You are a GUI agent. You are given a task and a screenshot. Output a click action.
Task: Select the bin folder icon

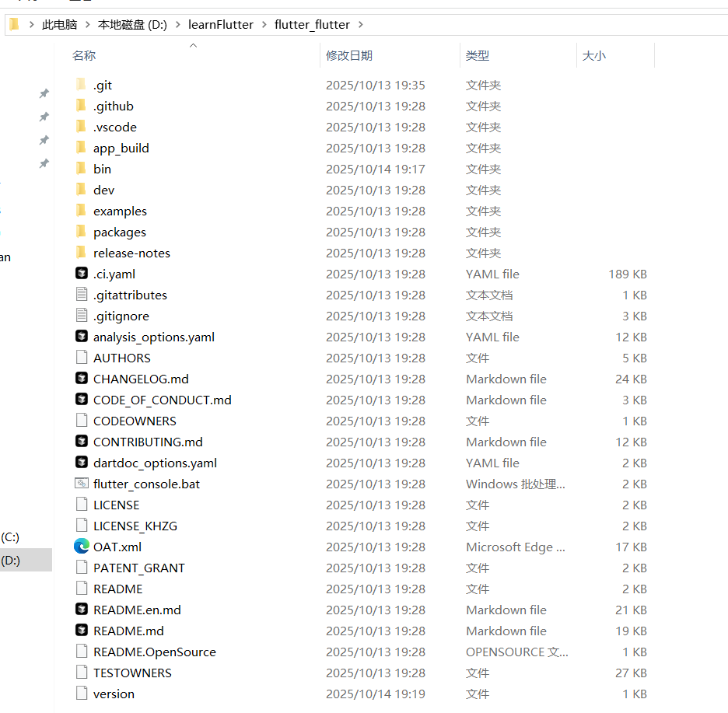pos(81,169)
